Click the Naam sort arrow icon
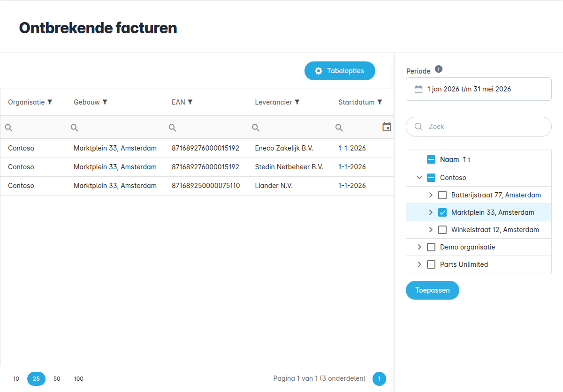 pos(464,159)
